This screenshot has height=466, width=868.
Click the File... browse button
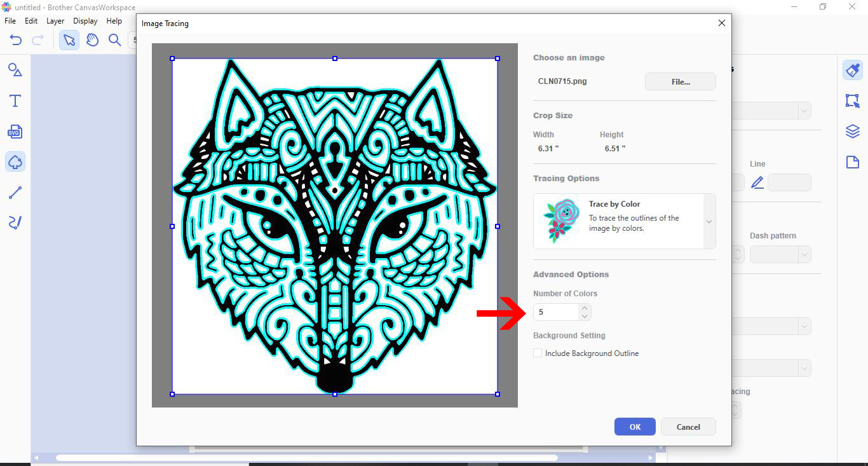pyautogui.click(x=681, y=81)
